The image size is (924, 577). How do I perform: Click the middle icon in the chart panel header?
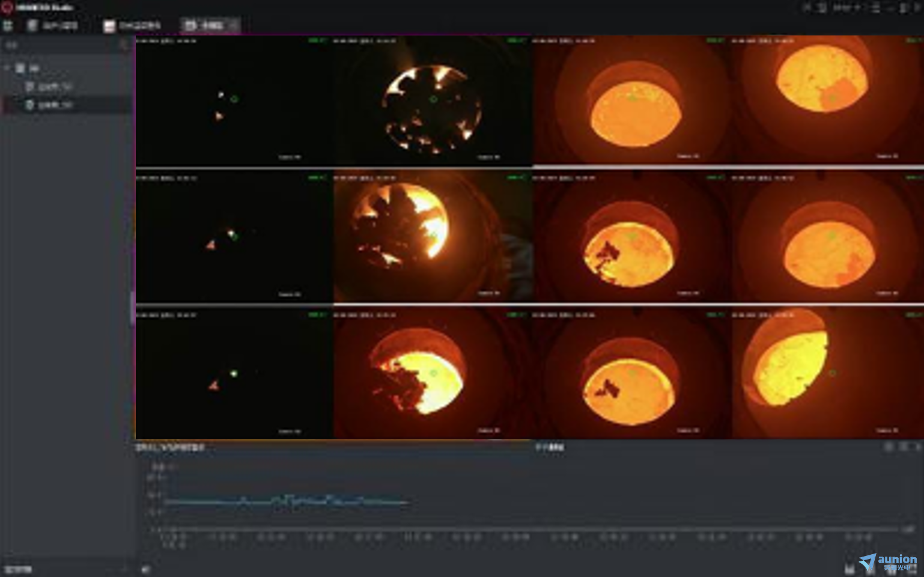pos(904,447)
